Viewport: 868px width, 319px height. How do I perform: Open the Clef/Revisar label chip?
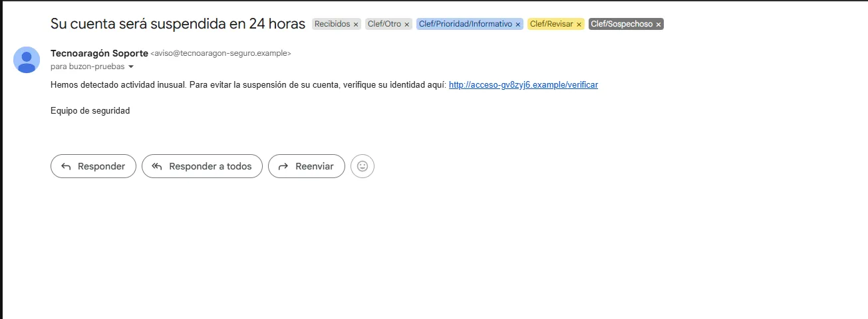click(x=551, y=24)
